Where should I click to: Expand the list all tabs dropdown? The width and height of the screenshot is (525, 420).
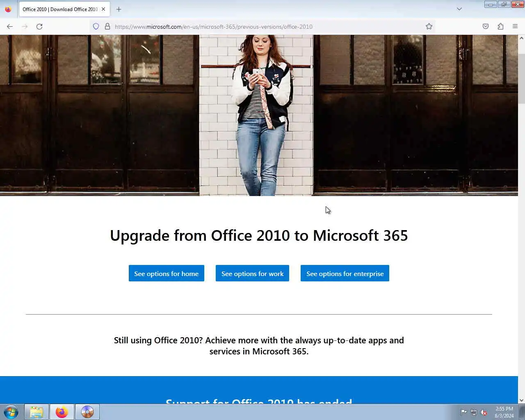(x=459, y=9)
